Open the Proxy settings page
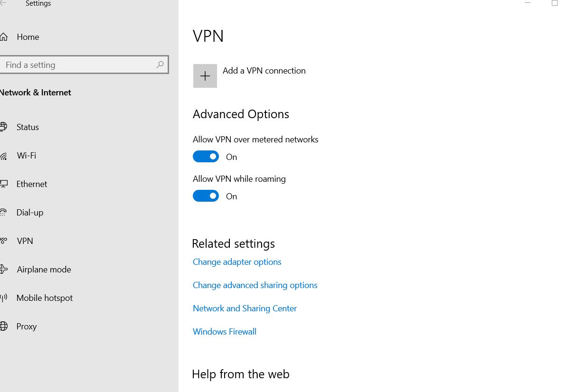This screenshot has height=392, width=577. coord(27,327)
